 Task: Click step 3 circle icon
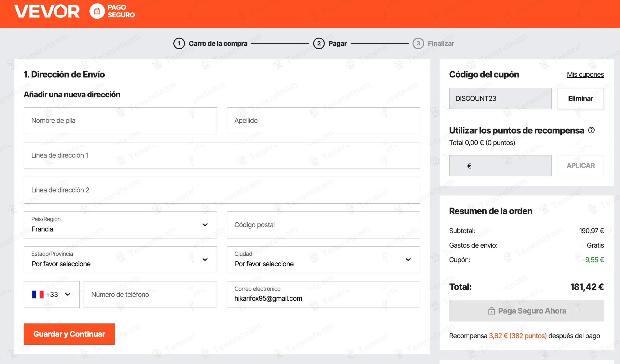click(418, 44)
